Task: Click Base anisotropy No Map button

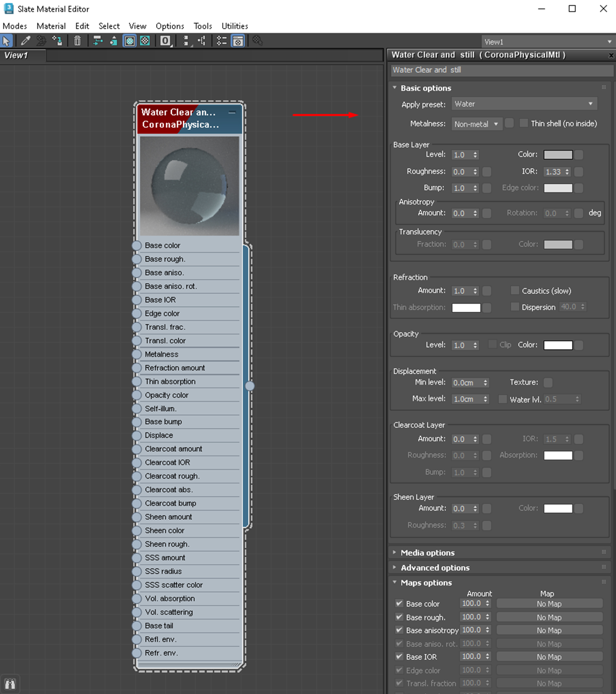Action: click(549, 630)
